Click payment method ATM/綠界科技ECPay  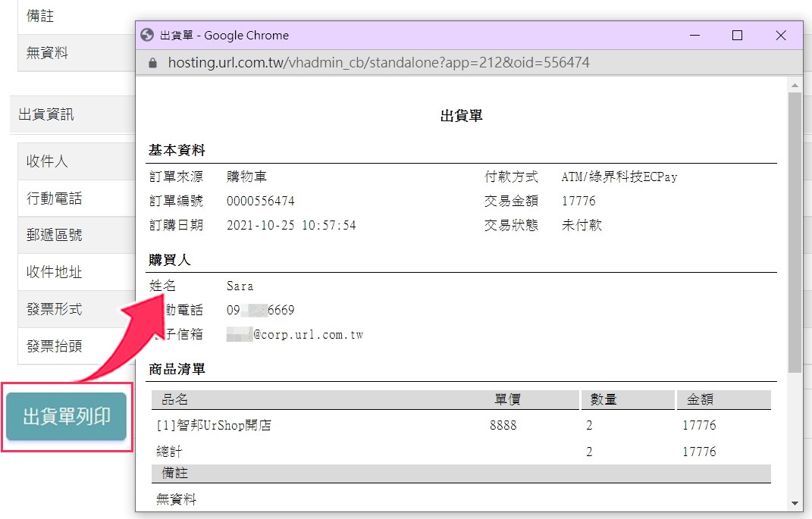tap(619, 177)
